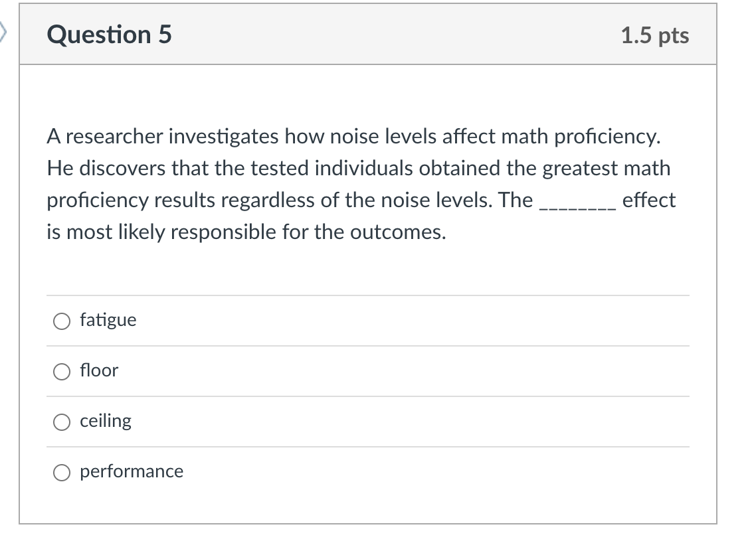Image resolution: width=756 pixels, height=559 pixels.
Task: Choose the floor radio option
Action: click(x=62, y=372)
